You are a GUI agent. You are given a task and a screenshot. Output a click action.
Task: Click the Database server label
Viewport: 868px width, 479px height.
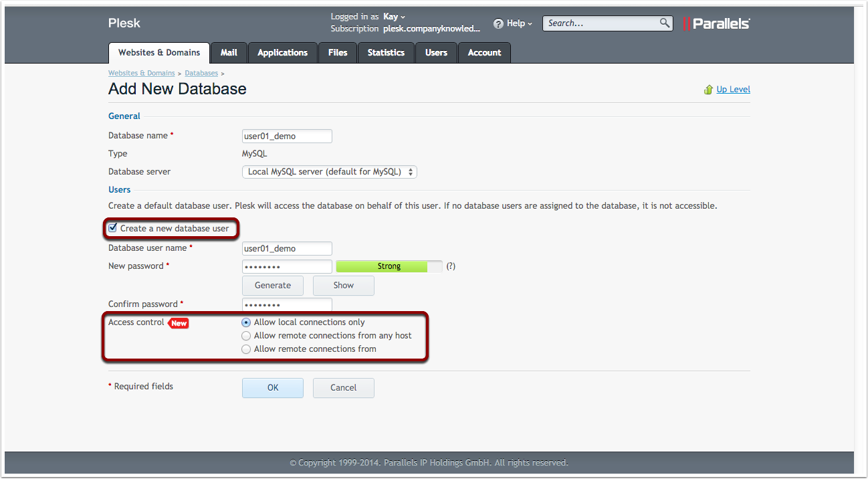click(139, 172)
